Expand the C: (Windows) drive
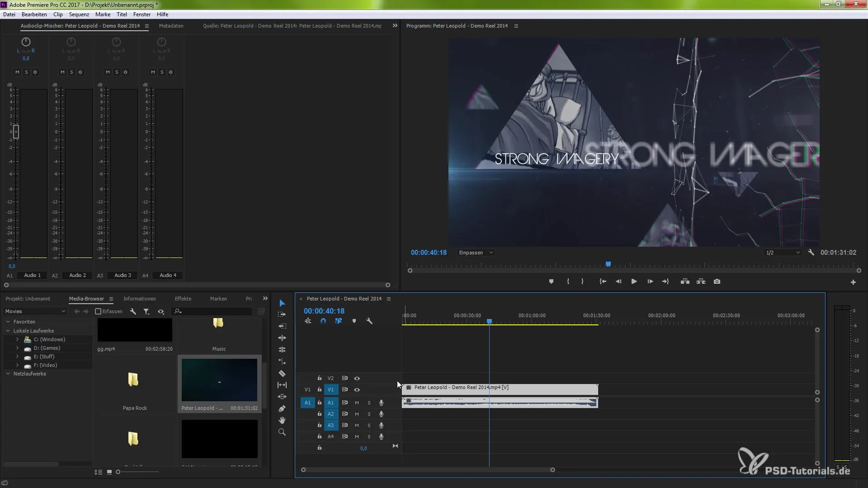Viewport: 868px width, 488px height. 17,339
